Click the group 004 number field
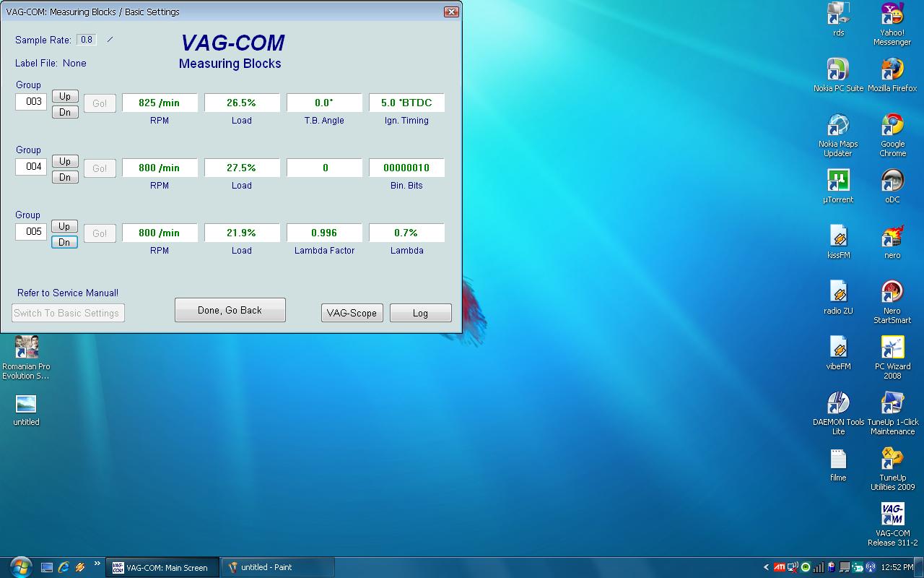The width and height of the screenshot is (924, 578). [31, 167]
